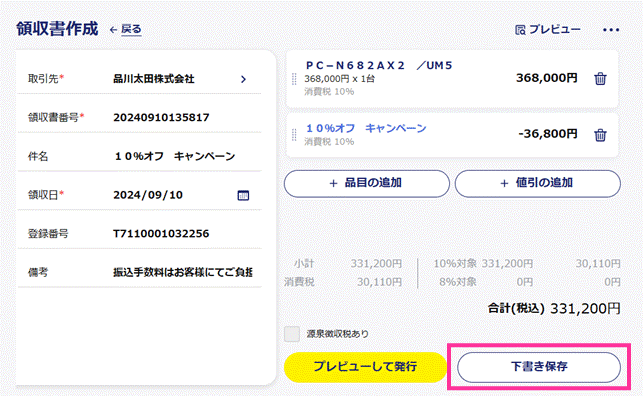Edit the 登録番号 field T7110001032256

161,234
